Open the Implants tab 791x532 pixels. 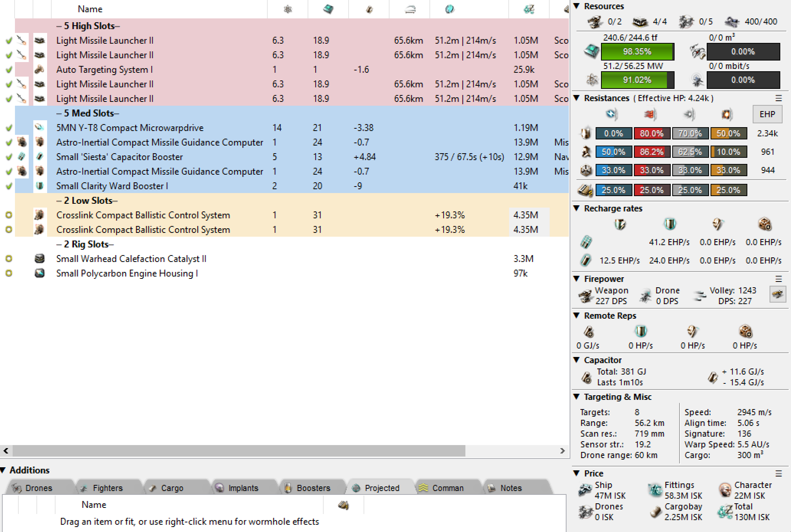pyautogui.click(x=243, y=488)
